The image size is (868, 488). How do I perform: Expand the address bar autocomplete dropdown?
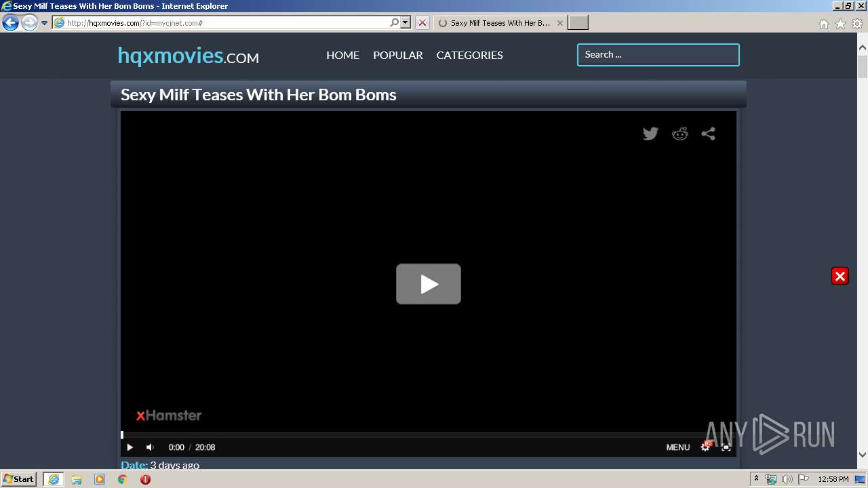tap(406, 22)
